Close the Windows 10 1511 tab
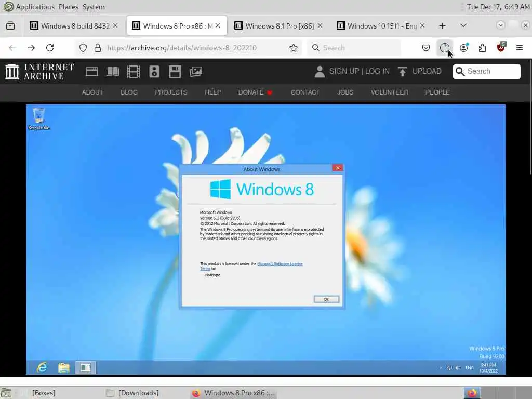 coord(422,26)
